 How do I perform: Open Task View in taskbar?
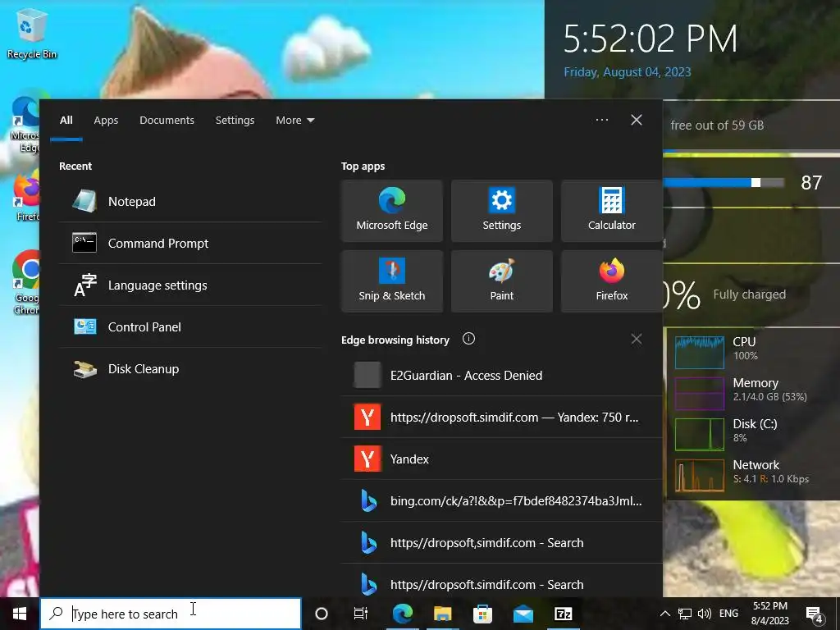(x=361, y=614)
